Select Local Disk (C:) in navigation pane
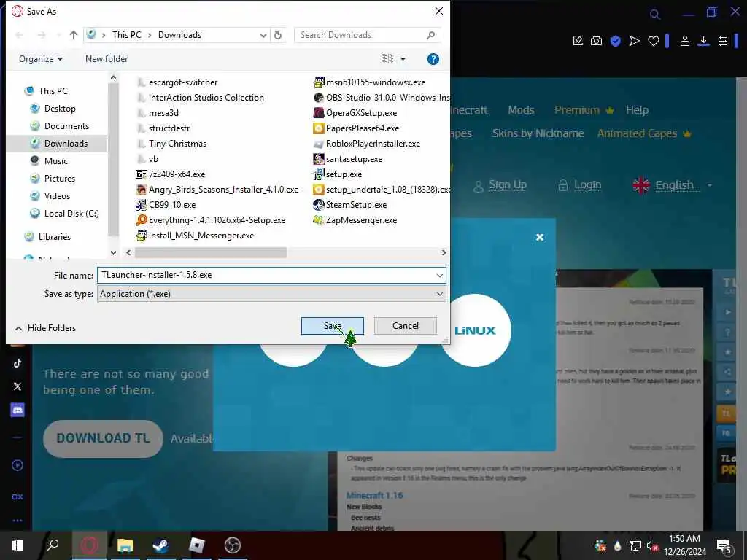 point(71,214)
